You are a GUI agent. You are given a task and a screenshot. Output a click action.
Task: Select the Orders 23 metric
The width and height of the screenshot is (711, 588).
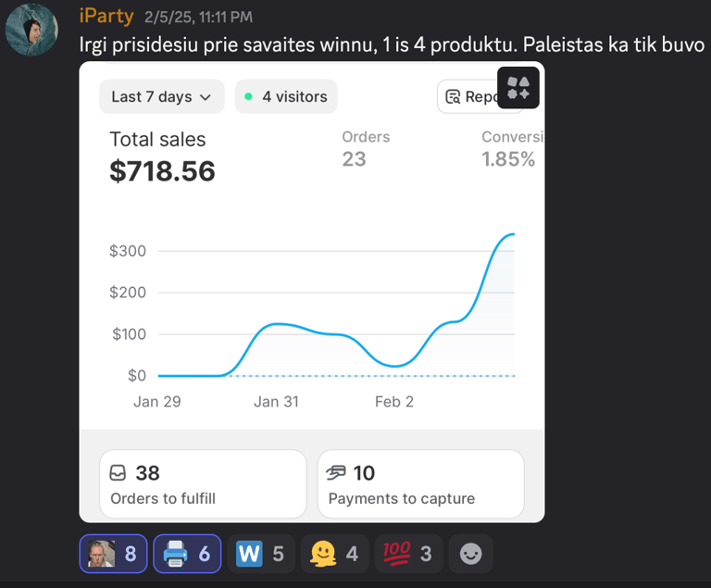click(x=366, y=149)
